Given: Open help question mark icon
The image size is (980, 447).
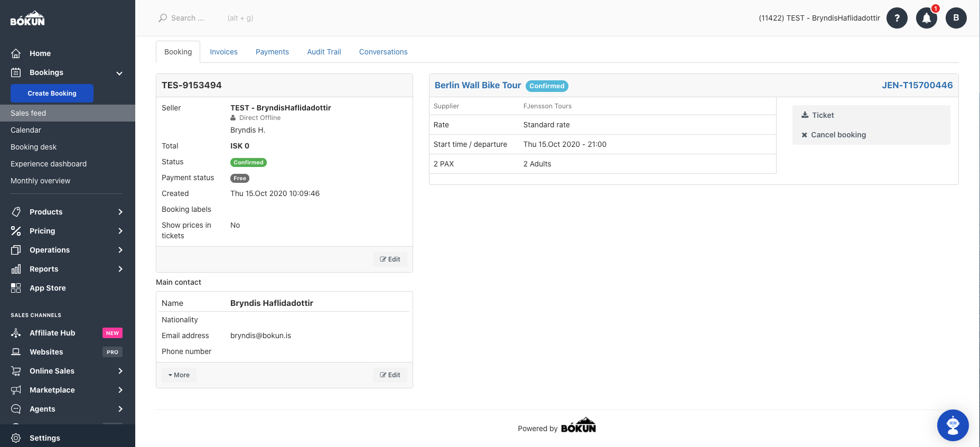Looking at the screenshot, I should [897, 18].
